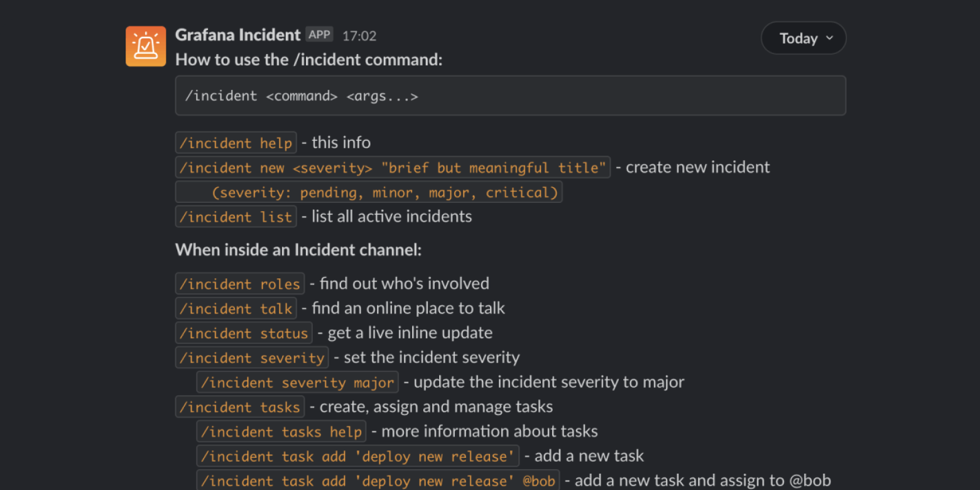Click the /incident roles command snippet
Viewport: 980px width, 490px height.
click(239, 283)
